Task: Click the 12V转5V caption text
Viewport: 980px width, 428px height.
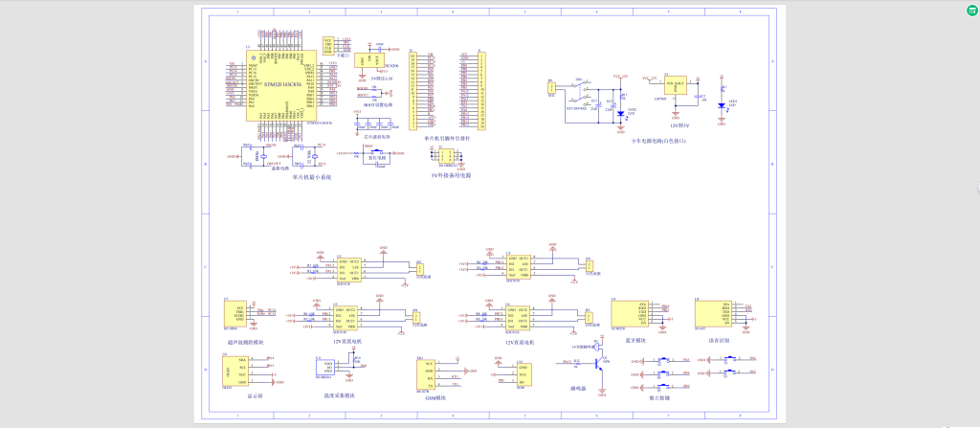Action: click(x=678, y=125)
